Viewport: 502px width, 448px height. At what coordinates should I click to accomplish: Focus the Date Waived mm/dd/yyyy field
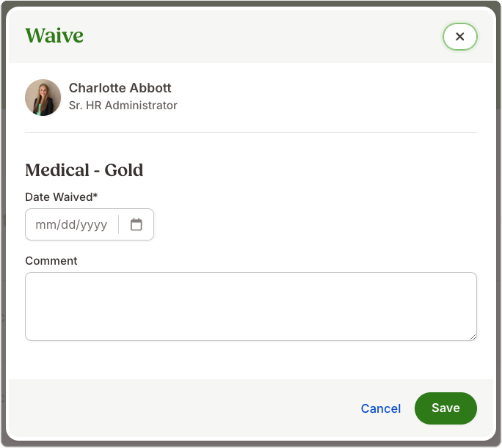pos(71,224)
